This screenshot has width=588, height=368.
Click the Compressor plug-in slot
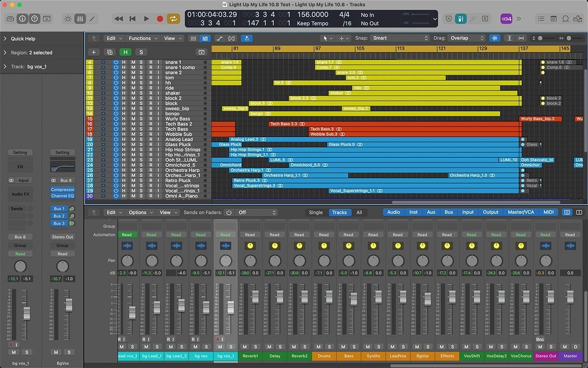point(62,190)
